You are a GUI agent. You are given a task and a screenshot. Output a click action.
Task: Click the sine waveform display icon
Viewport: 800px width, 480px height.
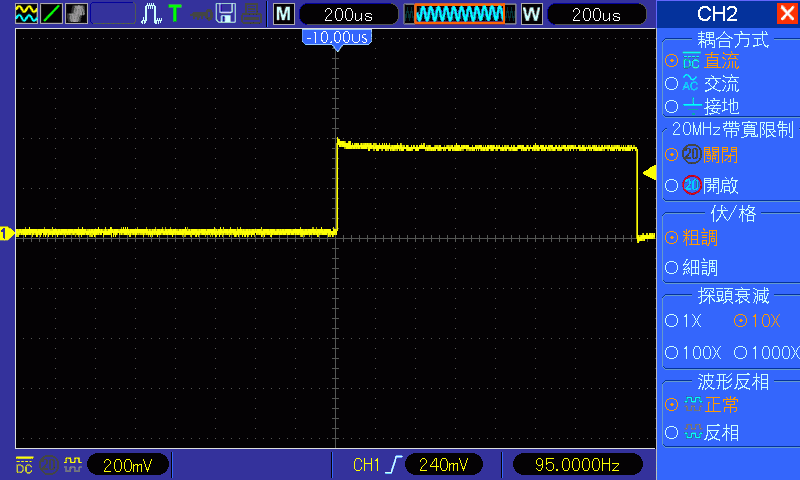coord(26,14)
